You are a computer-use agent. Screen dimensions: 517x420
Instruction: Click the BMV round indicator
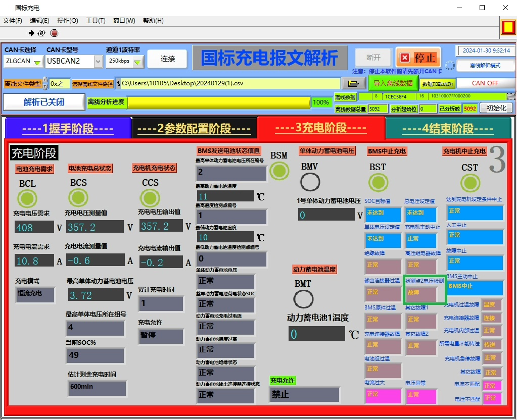(310, 182)
